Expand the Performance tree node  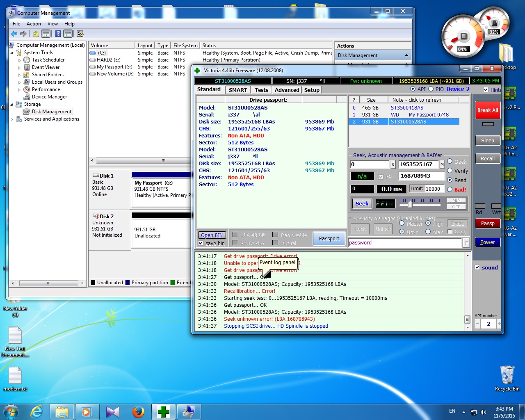(x=19, y=90)
